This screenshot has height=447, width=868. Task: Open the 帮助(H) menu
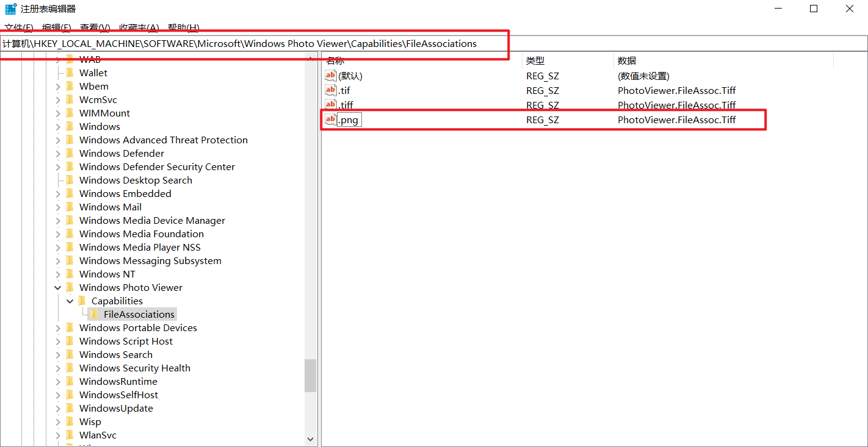tap(184, 28)
